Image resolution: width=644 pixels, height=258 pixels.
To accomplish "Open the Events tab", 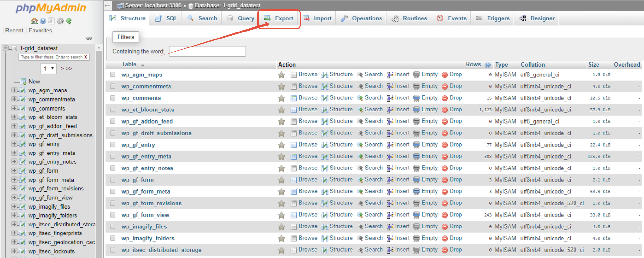I will pos(452,18).
